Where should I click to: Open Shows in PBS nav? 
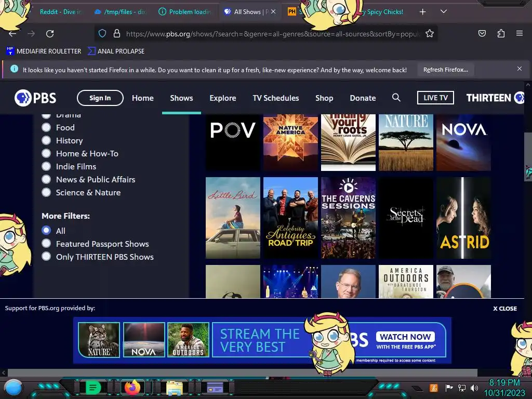[x=181, y=98]
